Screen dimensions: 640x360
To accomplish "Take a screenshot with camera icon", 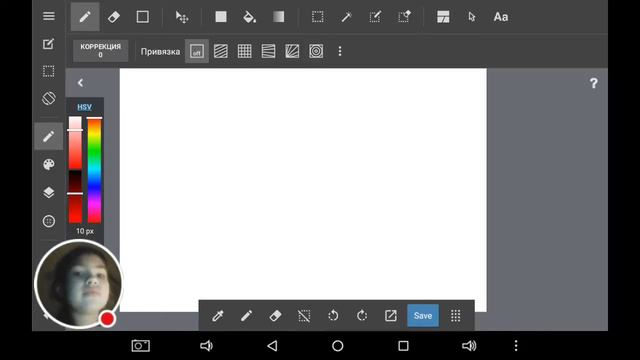I will [x=141, y=346].
